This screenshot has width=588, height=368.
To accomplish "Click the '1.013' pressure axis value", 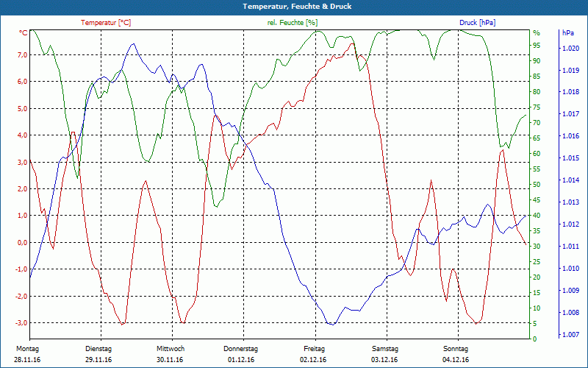I will tap(570, 202).
